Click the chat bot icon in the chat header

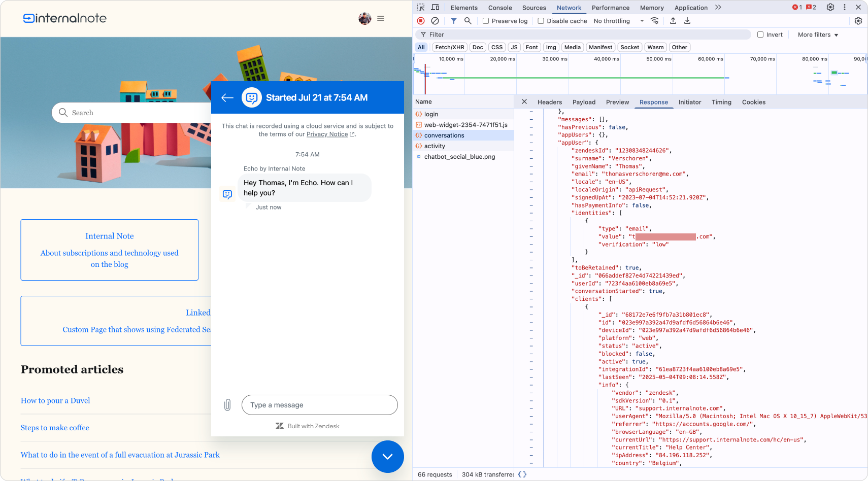click(252, 97)
